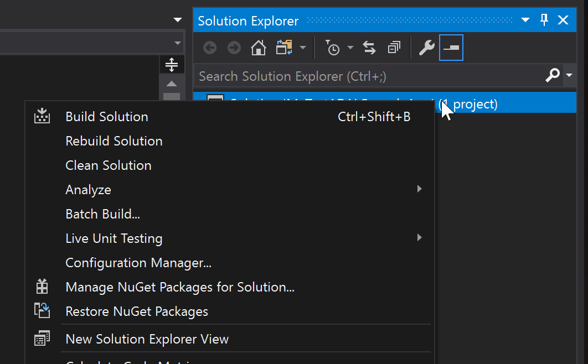Sync with Active Document arrows icon
The image size is (588, 364).
coord(369,48)
